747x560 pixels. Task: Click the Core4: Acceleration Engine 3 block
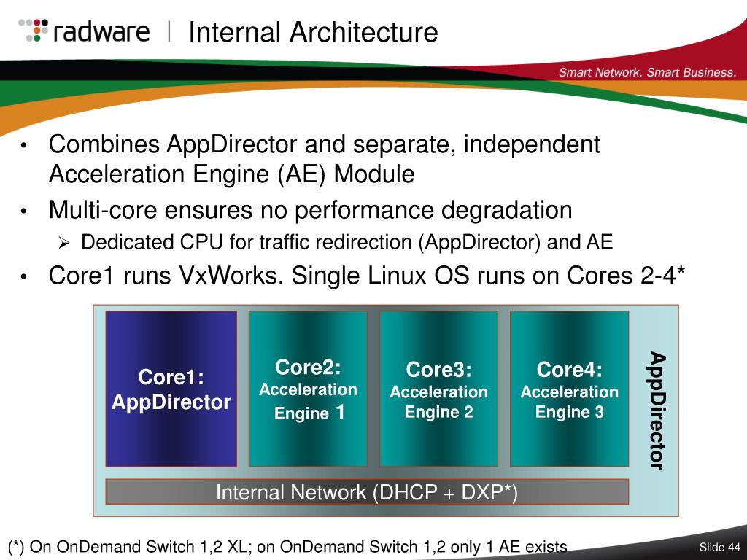point(569,389)
